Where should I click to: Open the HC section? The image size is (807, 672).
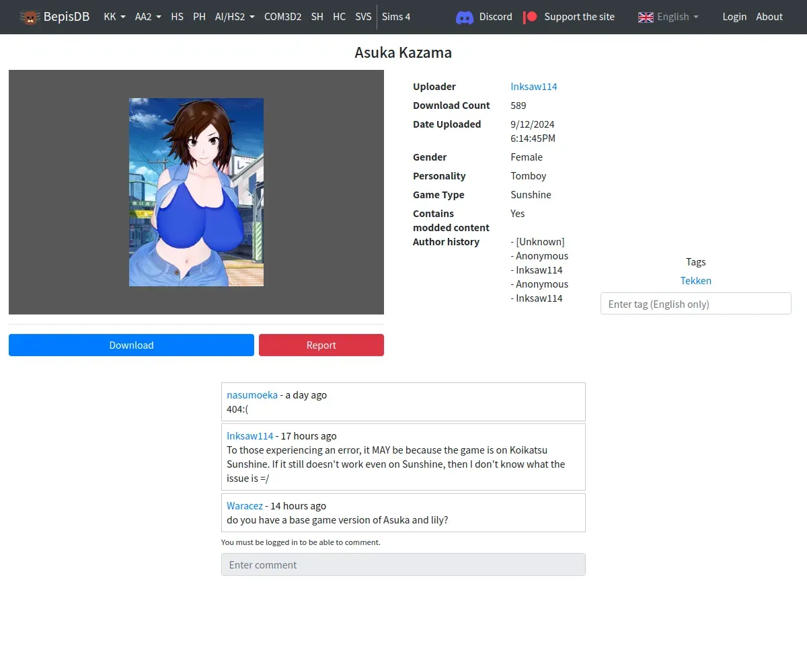coord(339,17)
